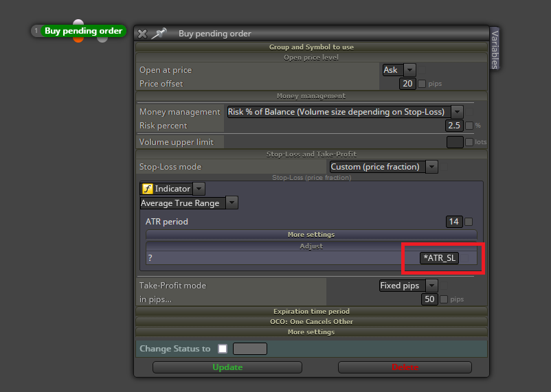Expand the Expiration time period section
This screenshot has height=392, width=551.
click(311, 311)
